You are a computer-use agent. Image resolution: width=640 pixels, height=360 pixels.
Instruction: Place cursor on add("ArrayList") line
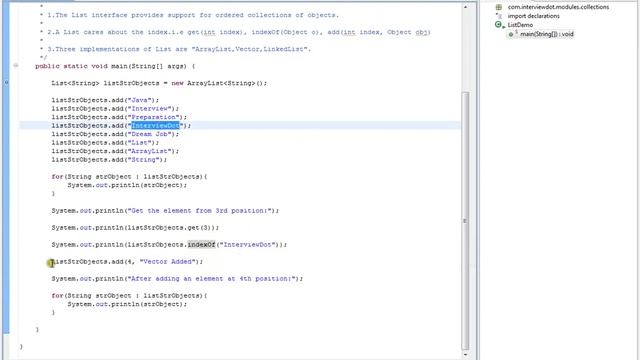(x=115, y=151)
